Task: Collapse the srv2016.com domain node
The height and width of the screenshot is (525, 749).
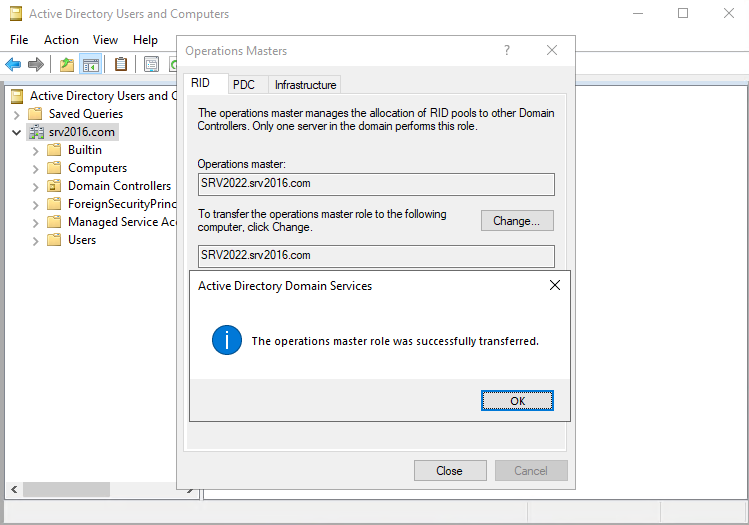Action: coord(17,132)
